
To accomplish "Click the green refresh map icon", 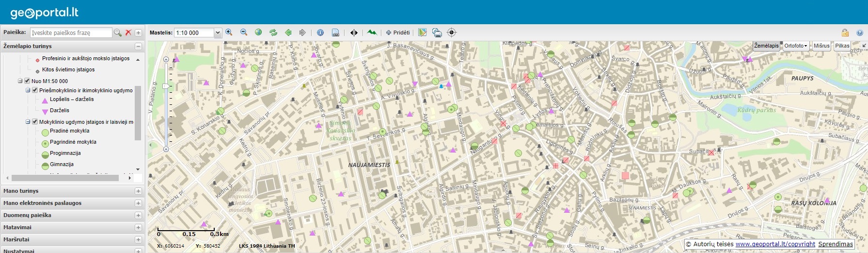I will [x=273, y=33].
